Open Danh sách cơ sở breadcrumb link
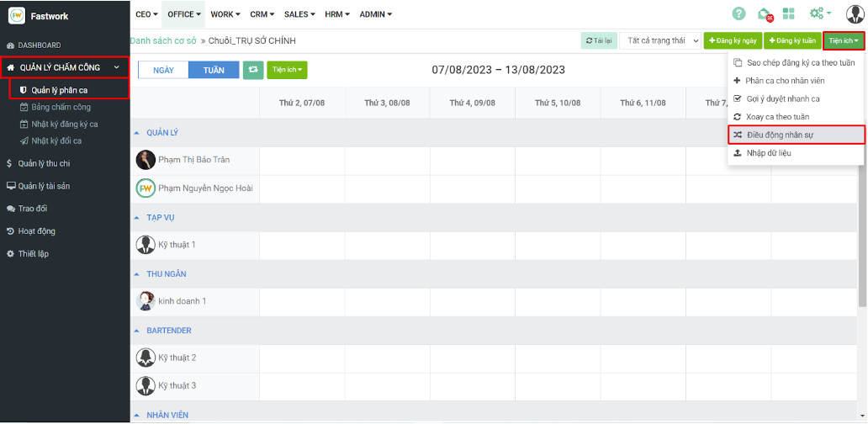The image size is (868, 424). (x=163, y=40)
